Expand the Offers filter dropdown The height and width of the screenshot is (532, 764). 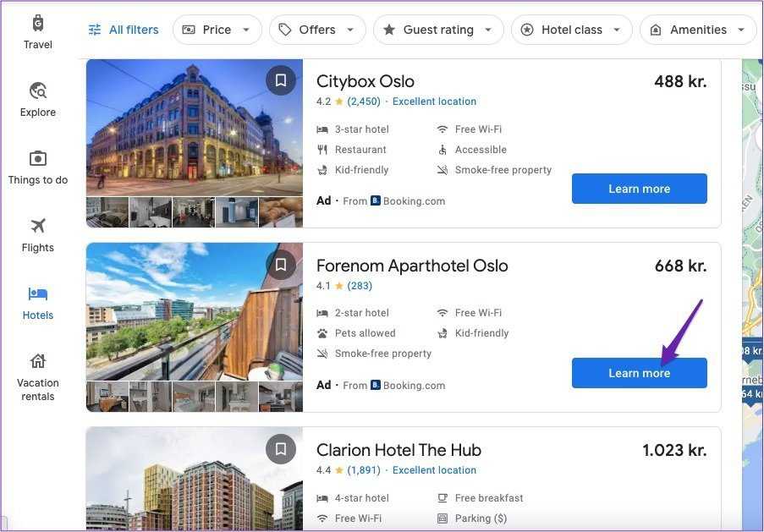317,30
